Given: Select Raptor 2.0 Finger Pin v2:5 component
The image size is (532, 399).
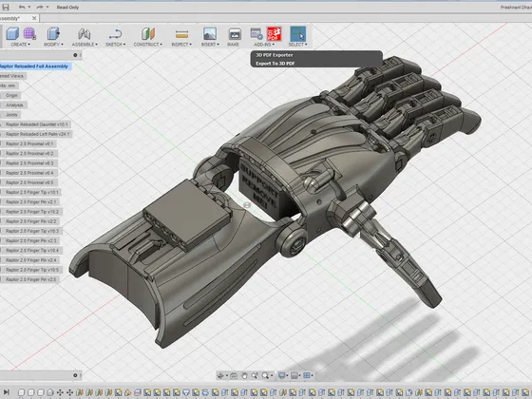Looking at the screenshot, I should point(30,279).
